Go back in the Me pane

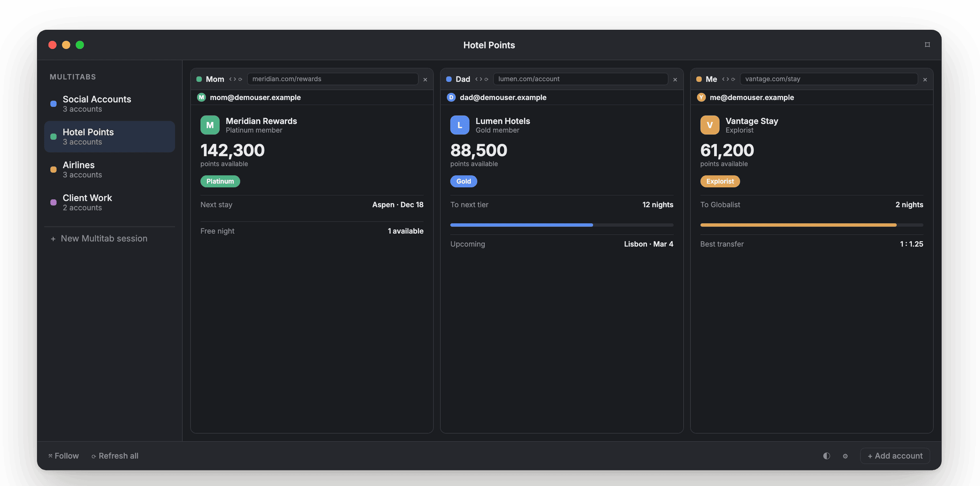click(723, 79)
